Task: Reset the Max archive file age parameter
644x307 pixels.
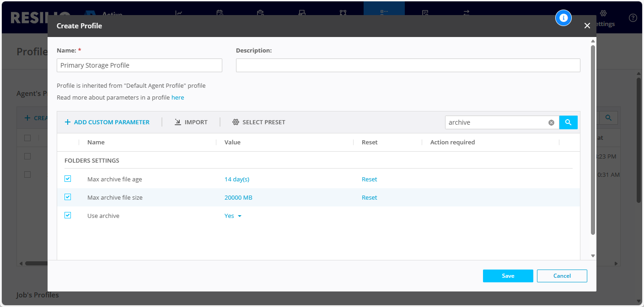Action: click(x=369, y=180)
